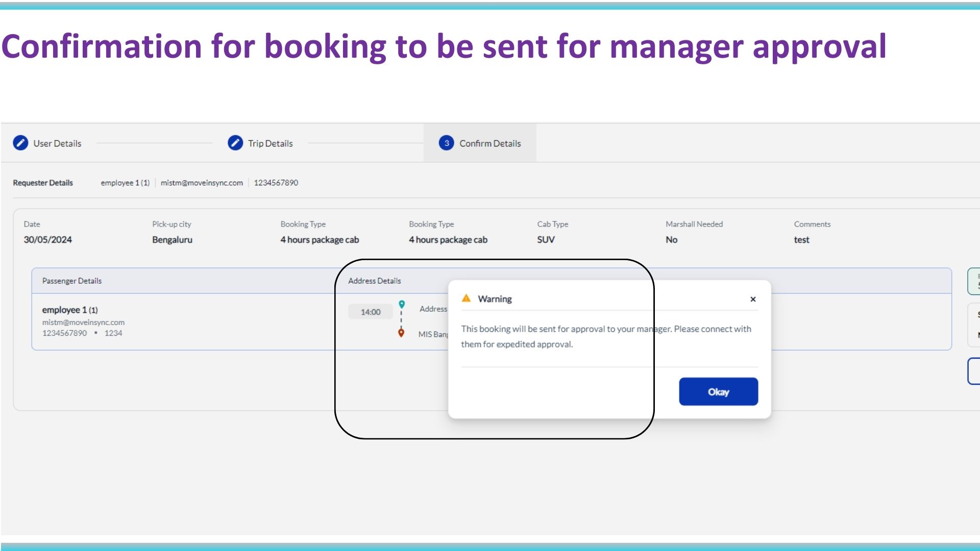
Task: Go to User Details step
Action: point(57,143)
